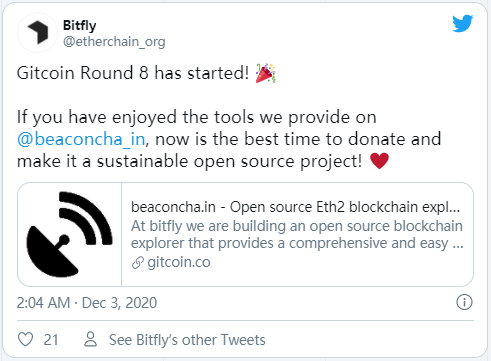491x361 pixels.
Task: Visit the gitcoin.co domain link
Action: pos(179,263)
